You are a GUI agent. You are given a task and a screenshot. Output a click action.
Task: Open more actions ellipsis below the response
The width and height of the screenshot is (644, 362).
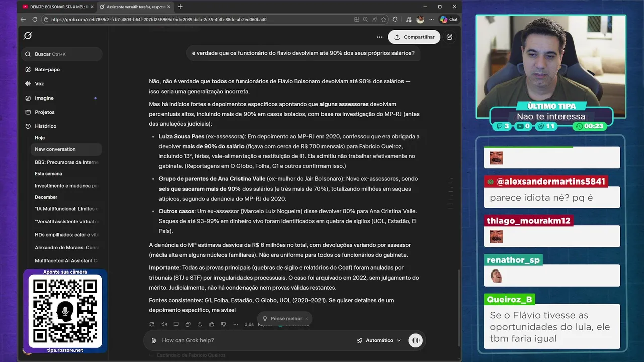236,324
